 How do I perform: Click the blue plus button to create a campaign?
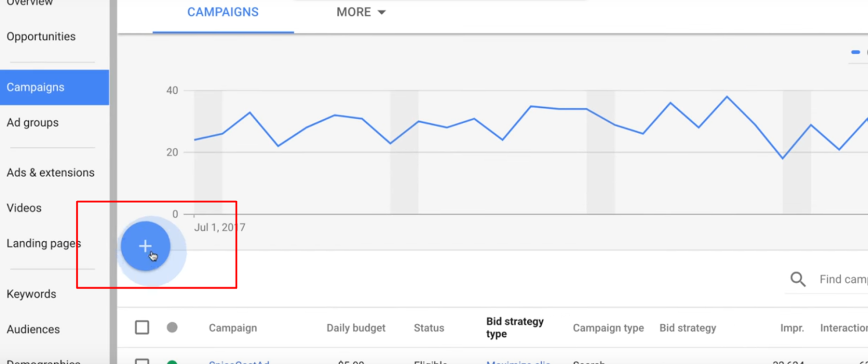pyautogui.click(x=146, y=245)
